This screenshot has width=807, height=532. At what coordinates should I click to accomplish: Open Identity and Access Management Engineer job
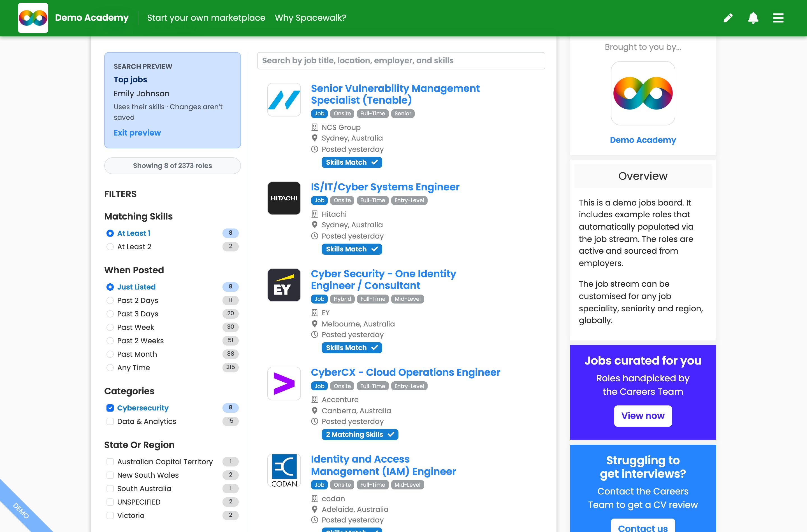383,465
